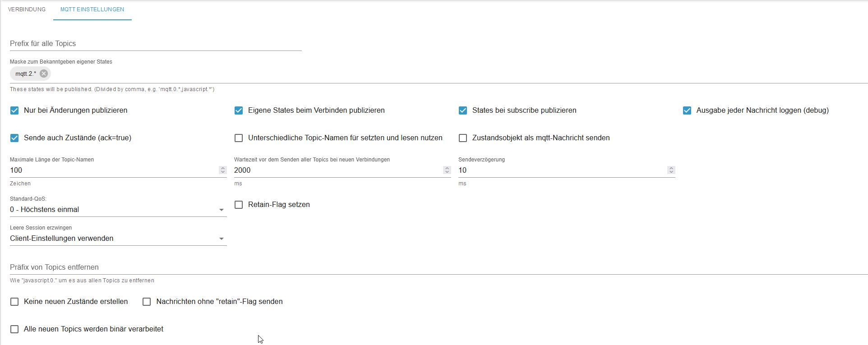Disable Ausgabe jeder Nachricht loggen (debug)
Screen dimensions: 868x345
(x=687, y=110)
